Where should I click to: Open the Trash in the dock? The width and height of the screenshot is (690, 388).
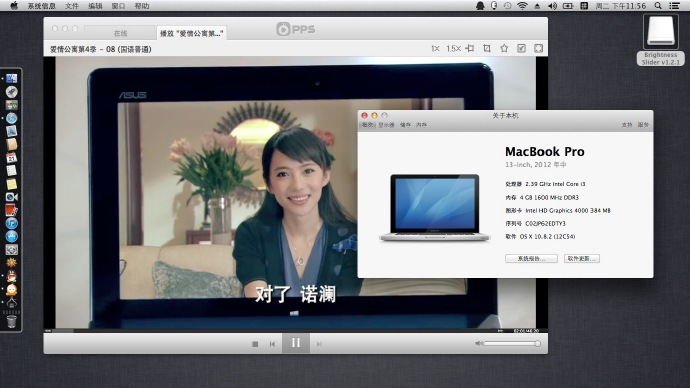tap(12, 321)
